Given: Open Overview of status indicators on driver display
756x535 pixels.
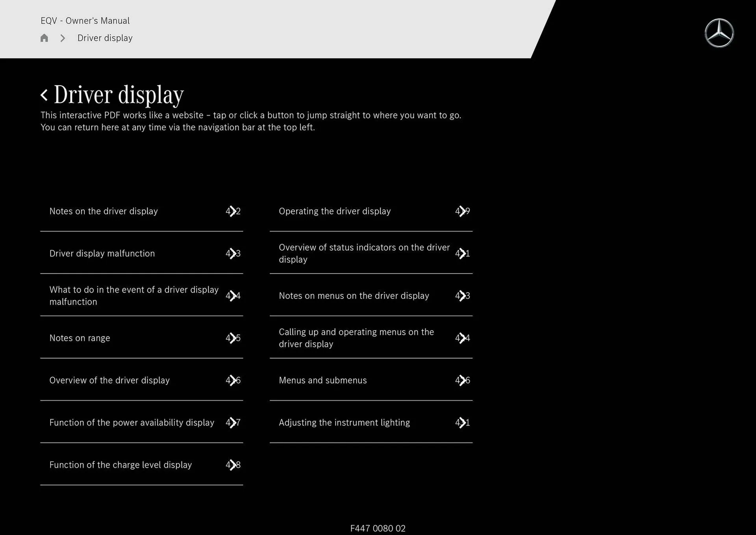Looking at the screenshot, I should 364,253.
